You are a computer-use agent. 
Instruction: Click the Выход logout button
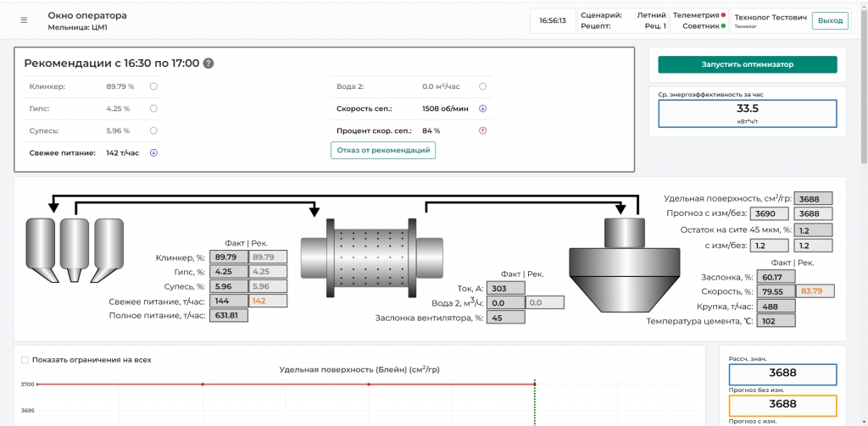[830, 20]
